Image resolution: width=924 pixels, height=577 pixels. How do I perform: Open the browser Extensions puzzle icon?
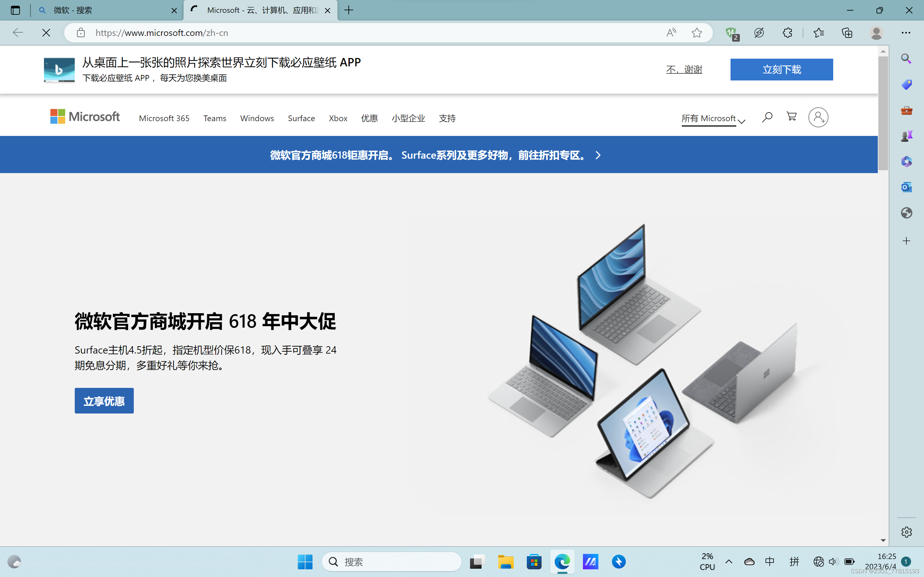787,33
